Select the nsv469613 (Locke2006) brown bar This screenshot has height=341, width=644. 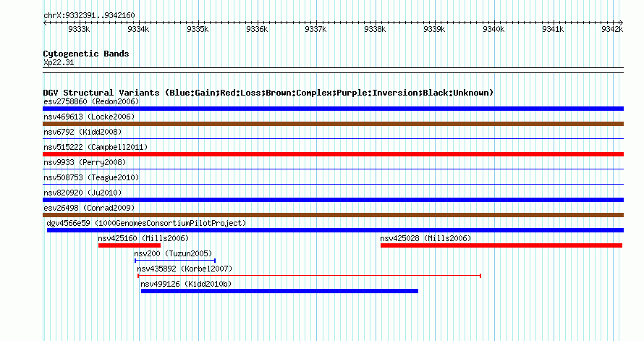coord(333,124)
